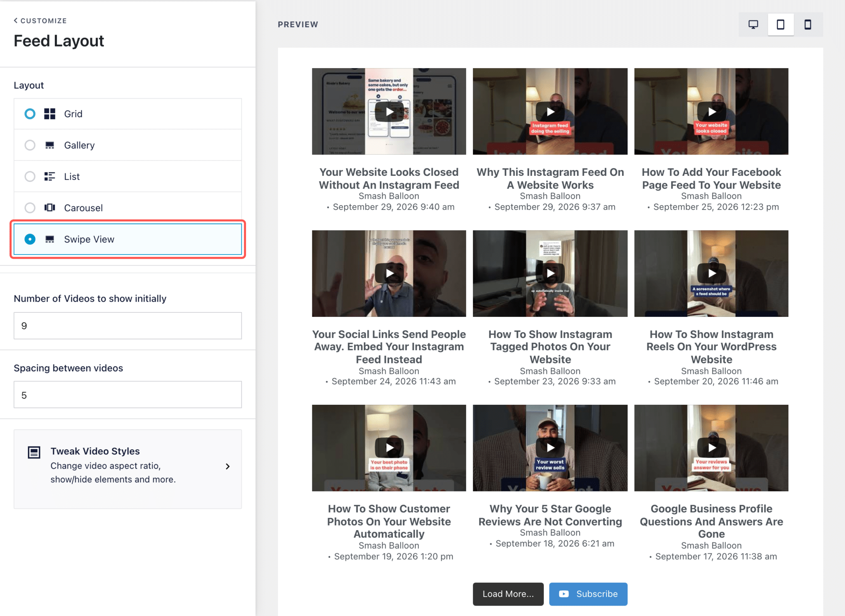Click 'September 25, 2026 12:23 pm' date text
This screenshot has width=845, height=616.
point(716,207)
